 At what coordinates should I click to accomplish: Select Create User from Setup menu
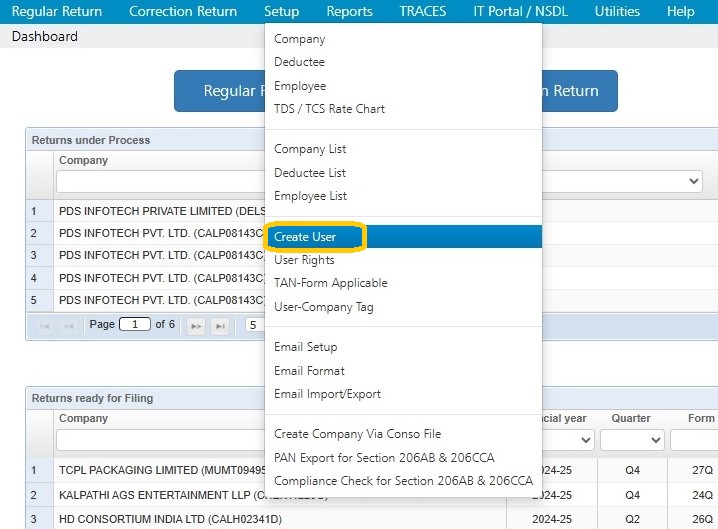point(305,237)
